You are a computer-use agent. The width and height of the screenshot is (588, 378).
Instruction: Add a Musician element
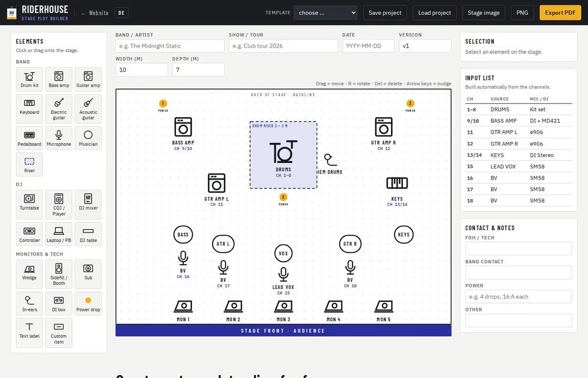click(x=88, y=138)
